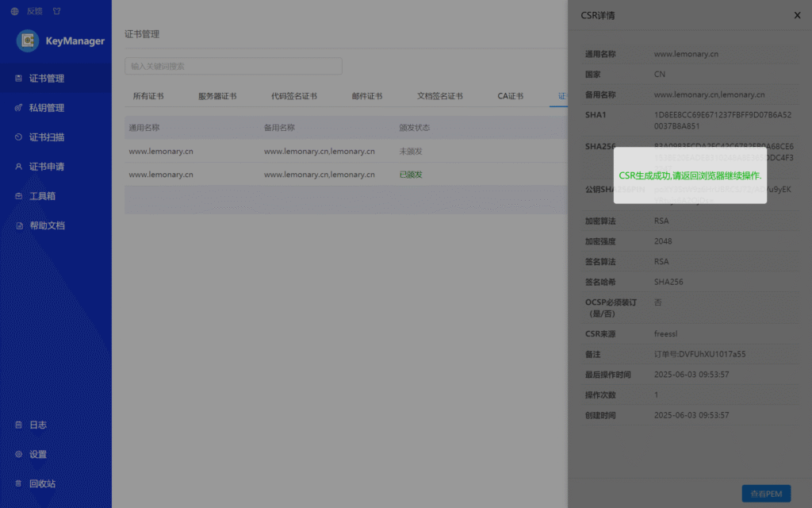Open 设置 via the gear icon
This screenshot has width=812, height=508.
(x=18, y=454)
